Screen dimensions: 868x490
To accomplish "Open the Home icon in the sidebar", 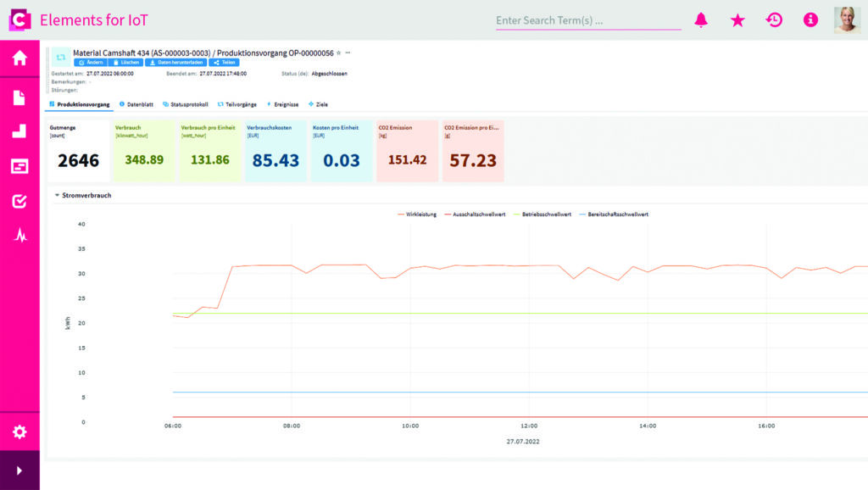I will pos(19,58).
